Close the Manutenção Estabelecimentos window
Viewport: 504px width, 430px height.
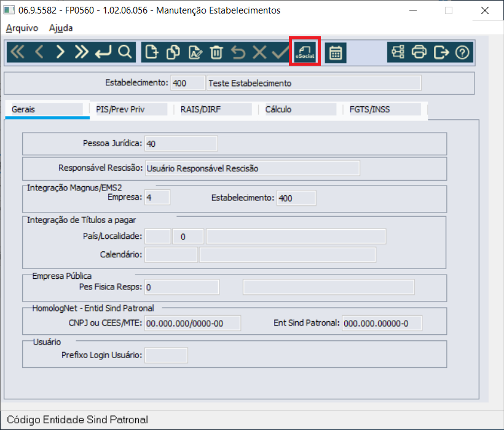pos(485,10)
